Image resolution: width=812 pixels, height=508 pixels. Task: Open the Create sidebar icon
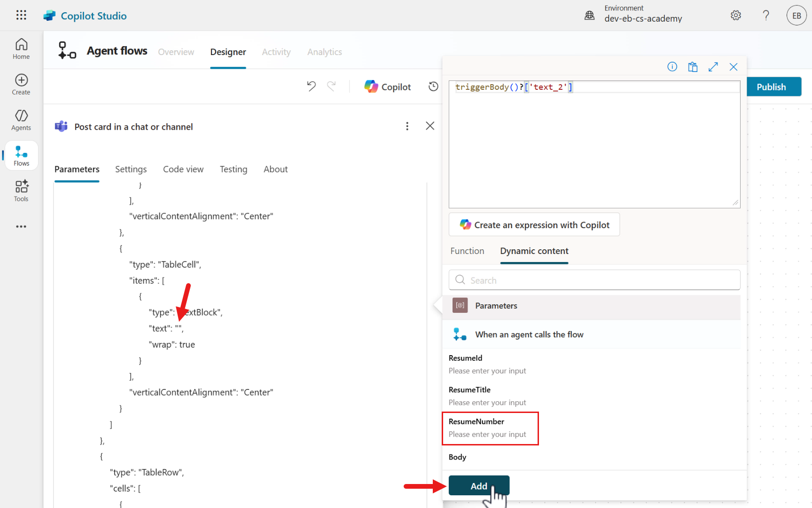21,84
